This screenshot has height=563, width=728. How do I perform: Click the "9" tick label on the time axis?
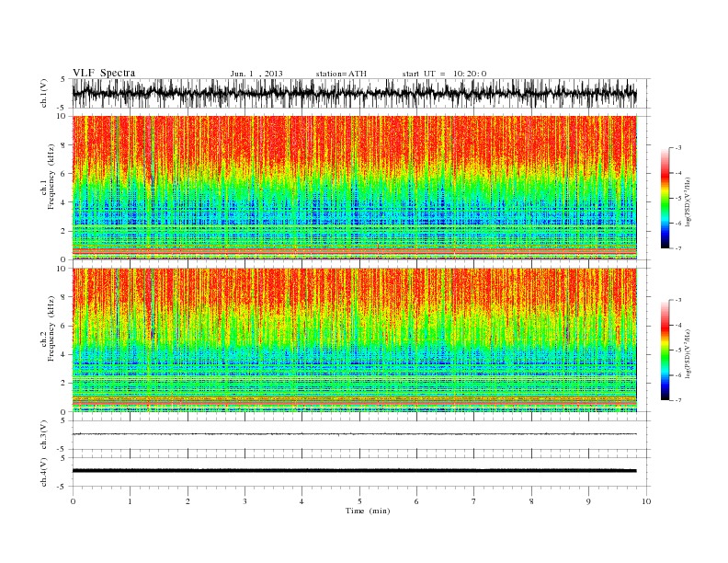(588, 501)
